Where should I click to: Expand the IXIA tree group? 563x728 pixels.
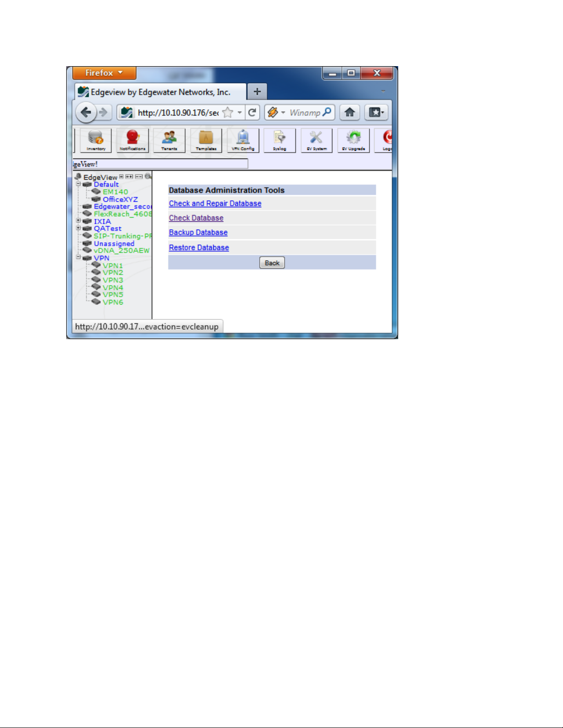click(x=78, y=221)
